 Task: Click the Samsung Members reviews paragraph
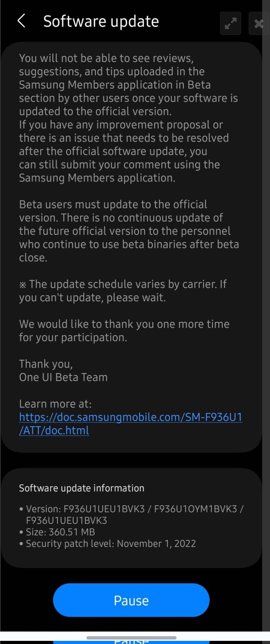[128, 85]
